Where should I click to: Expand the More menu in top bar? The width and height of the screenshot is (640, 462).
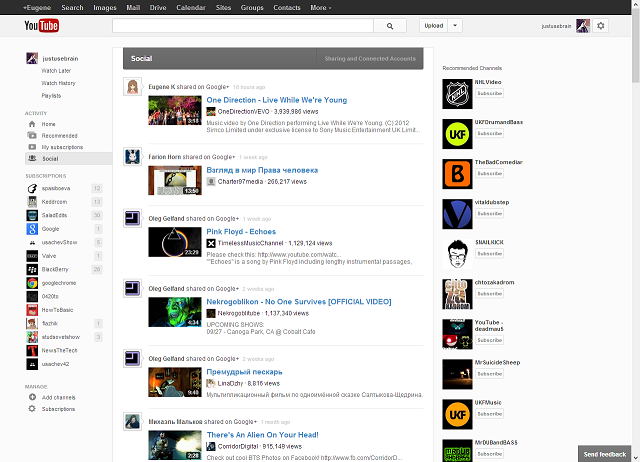(321, 7)
